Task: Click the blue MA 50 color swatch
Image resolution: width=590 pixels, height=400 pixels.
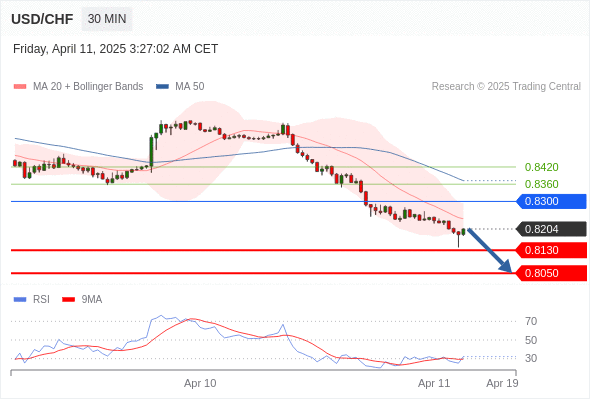Action: pos(162,87)
